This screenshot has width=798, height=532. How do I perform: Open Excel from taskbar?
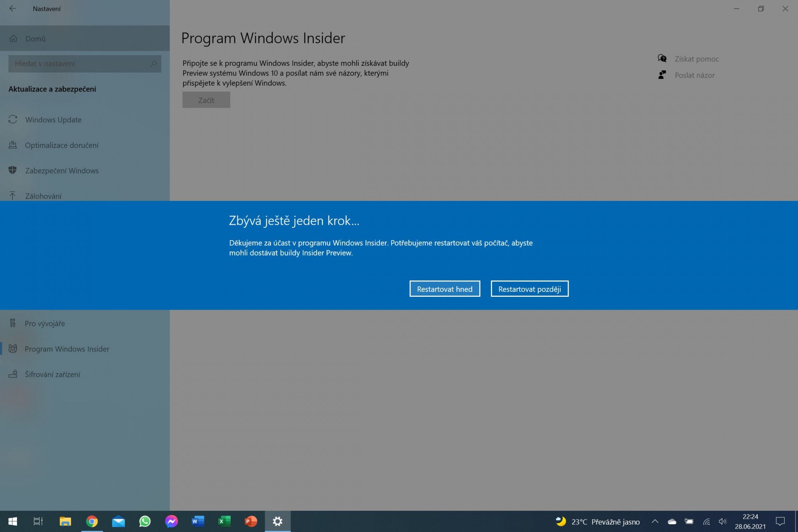point(224,521)
